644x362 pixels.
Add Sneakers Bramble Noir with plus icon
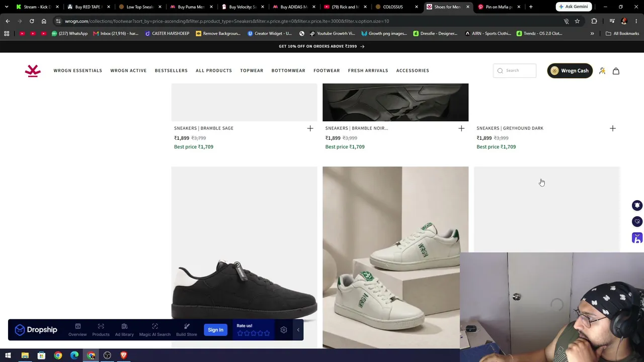(461, 128)
